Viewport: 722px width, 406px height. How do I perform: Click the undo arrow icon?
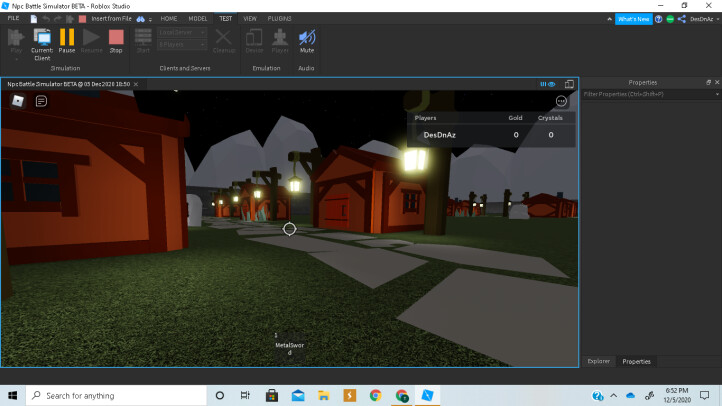tap(46, 19)
